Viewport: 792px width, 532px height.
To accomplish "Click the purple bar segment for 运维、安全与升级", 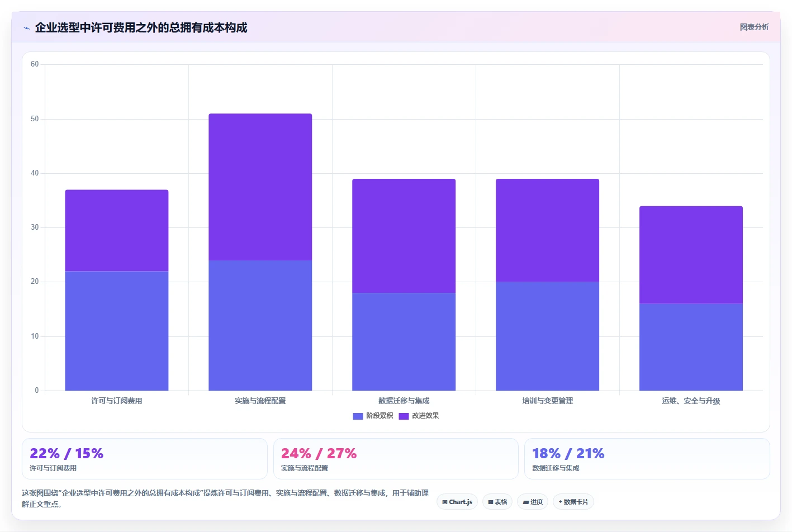I will (691, 255).
